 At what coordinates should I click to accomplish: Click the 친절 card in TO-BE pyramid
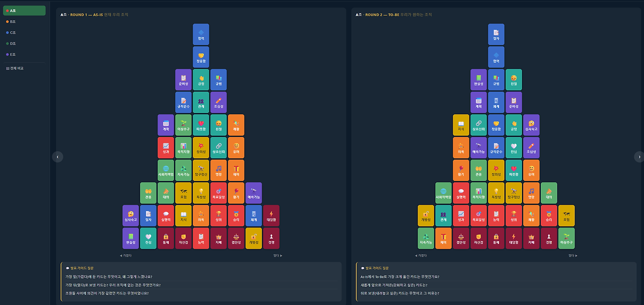pos(514,80)
